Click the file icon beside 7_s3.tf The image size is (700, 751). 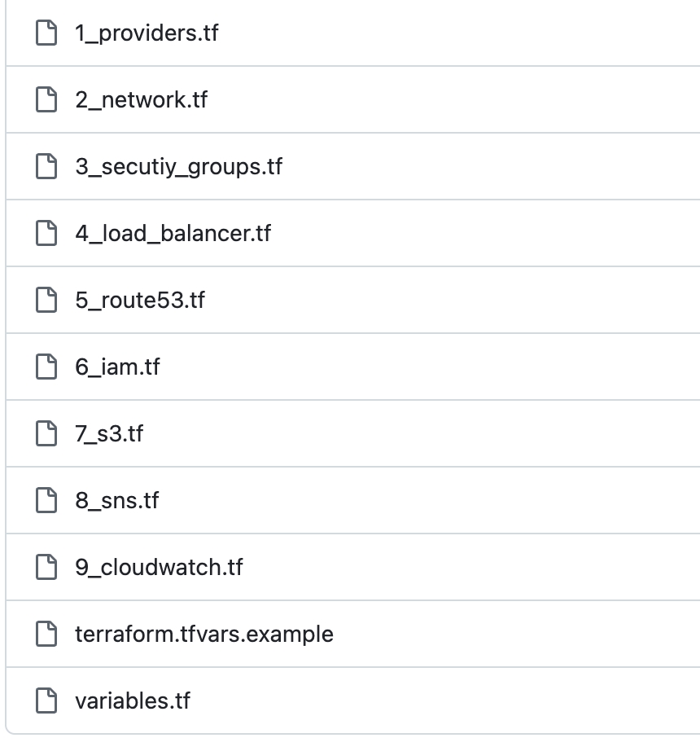click(46, 433)
